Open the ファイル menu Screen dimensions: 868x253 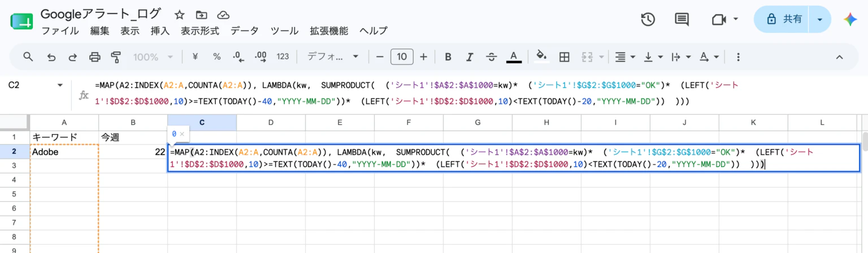coord(60,31)
